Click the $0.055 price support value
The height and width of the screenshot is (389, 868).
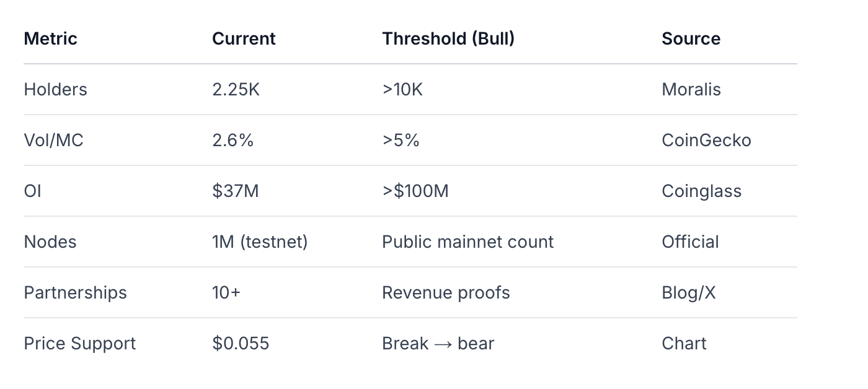pos(241,343)
